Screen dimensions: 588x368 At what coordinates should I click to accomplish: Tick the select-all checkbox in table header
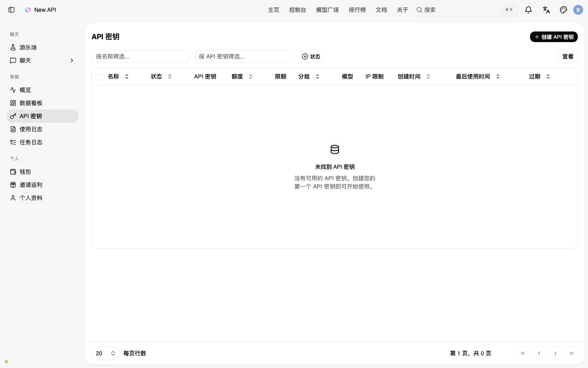pyautogui.click(x=98, y=77)
